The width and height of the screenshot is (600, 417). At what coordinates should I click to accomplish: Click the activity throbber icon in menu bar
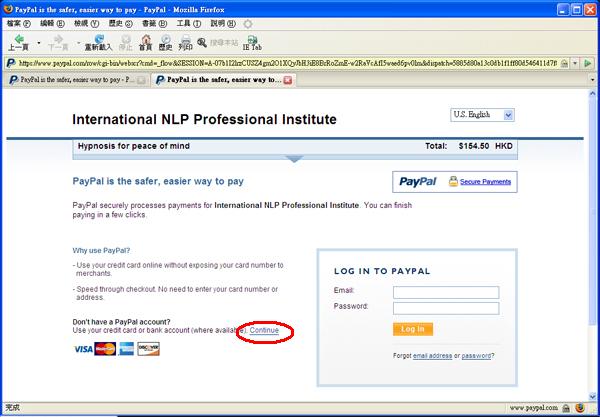click(248, 24)
